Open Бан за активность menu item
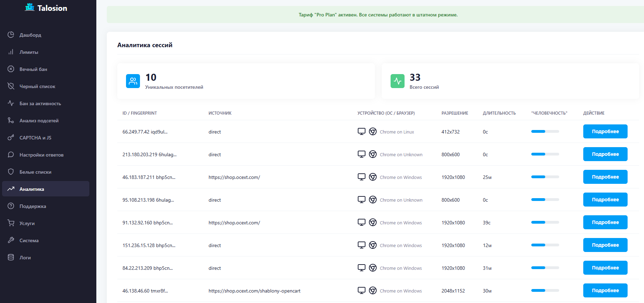Screen dimensions: 644x303 click(40, 103)
